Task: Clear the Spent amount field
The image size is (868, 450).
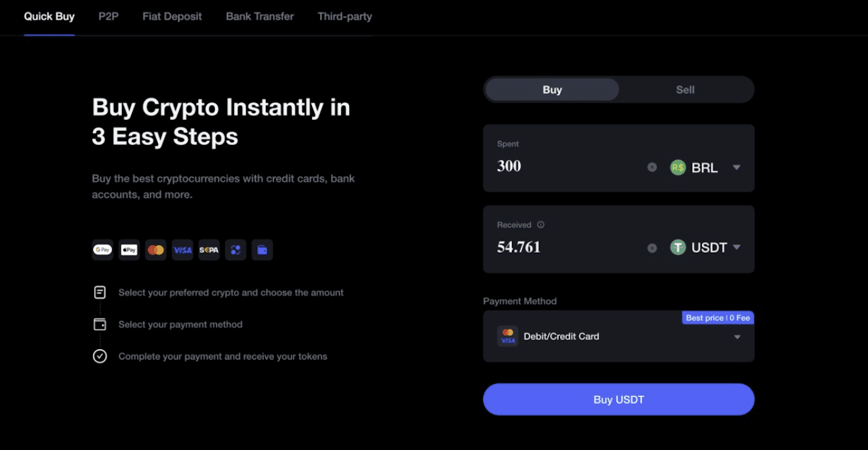Action: pos(652,167)
